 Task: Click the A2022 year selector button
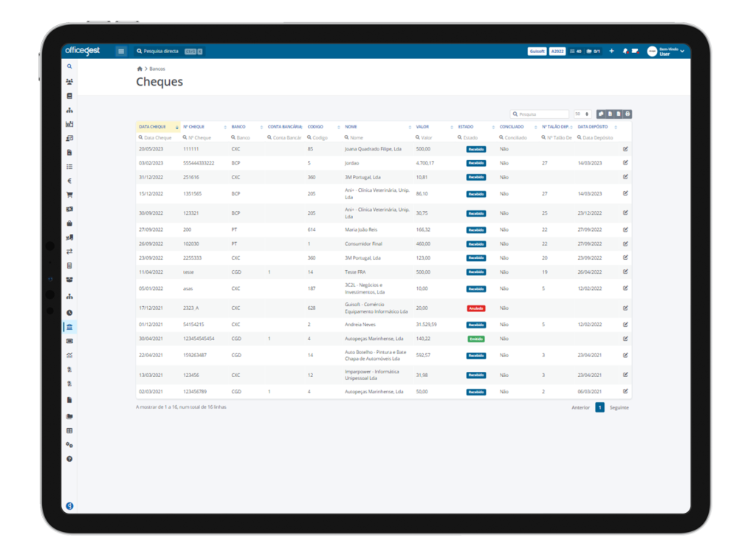[557, 51]
